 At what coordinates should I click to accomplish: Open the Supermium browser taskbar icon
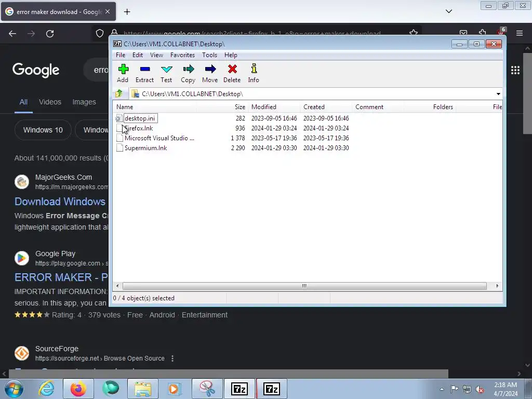(111, 389)
